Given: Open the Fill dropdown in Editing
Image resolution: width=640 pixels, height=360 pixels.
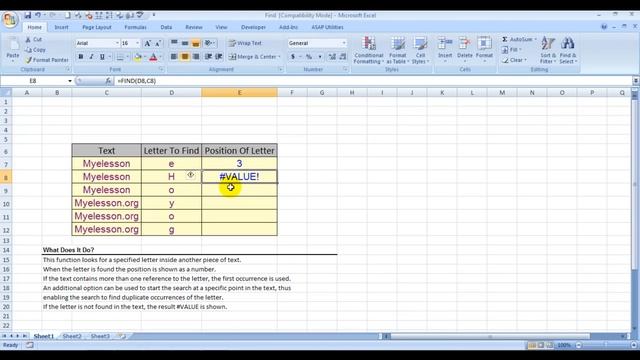Looking at the screenshot, I should [x=510, y=50].
